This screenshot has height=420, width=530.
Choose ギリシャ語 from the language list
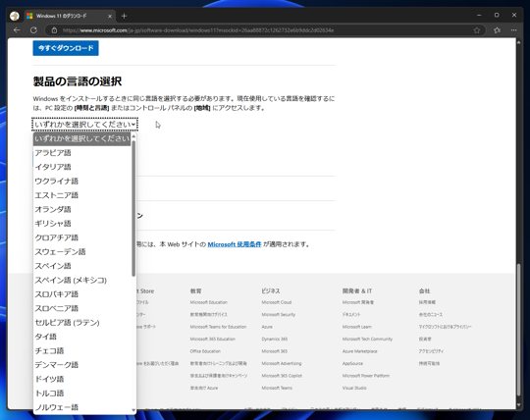coord(81,224)
